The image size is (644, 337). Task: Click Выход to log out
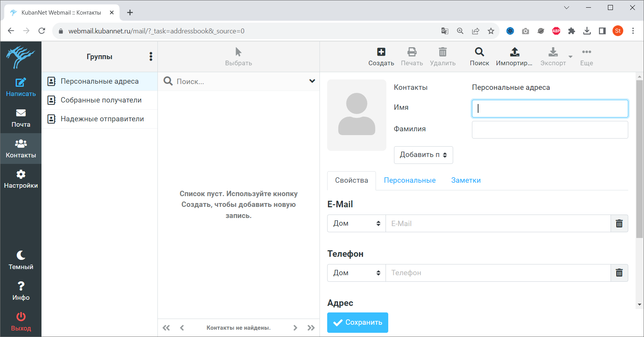point(21,322)
